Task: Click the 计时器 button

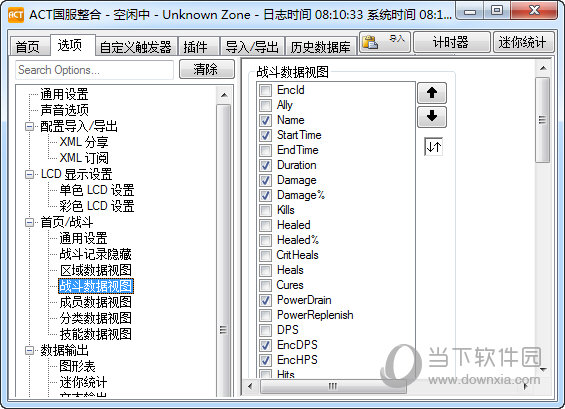Action: click(x=451, y=42)
